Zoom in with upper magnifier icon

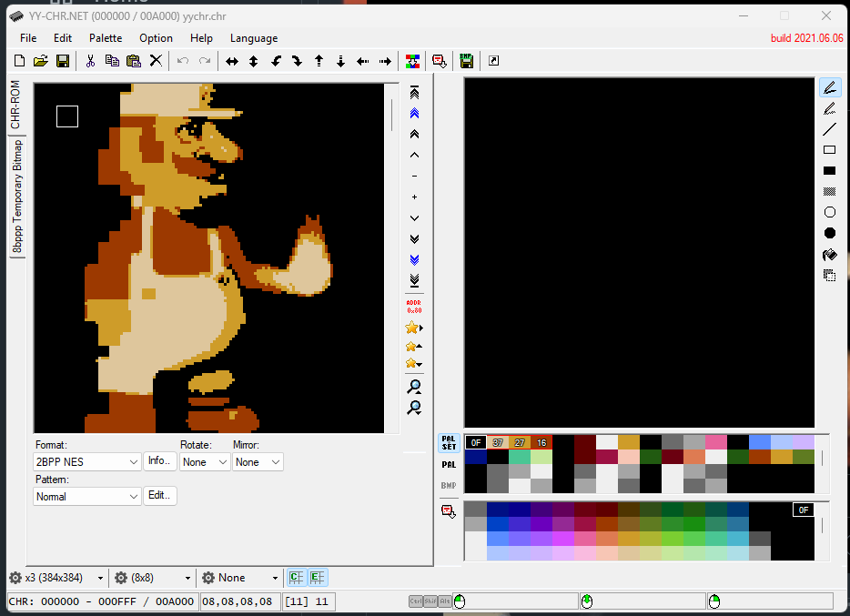[415, 387]
